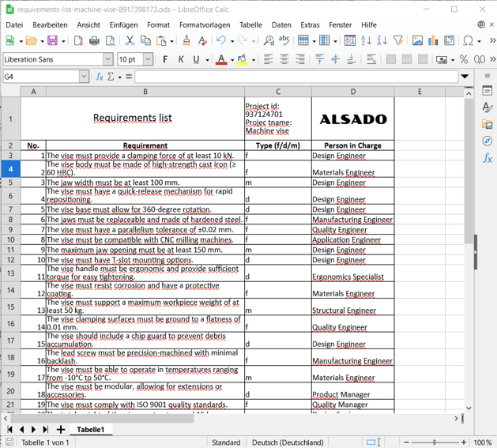497x448 pixels.
Task: Open the Function Wizard next to Name Box
Action: pyautogui.click(x=100, y=77)
